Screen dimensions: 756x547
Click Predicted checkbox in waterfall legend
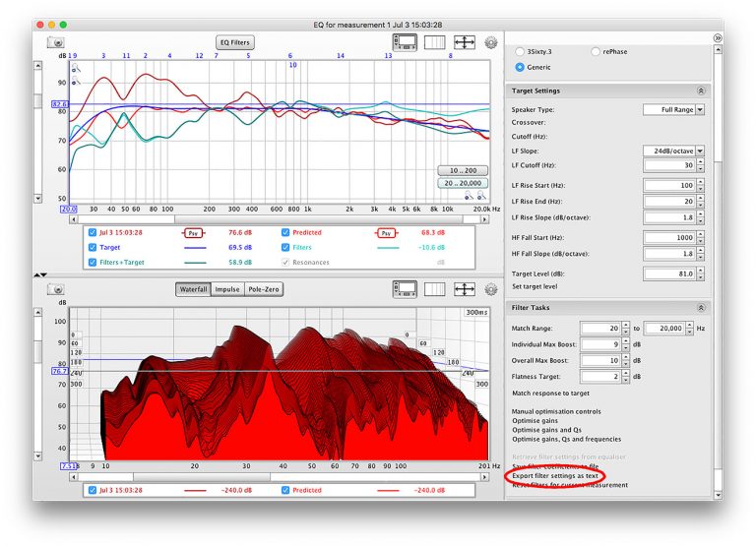(284, 490)
